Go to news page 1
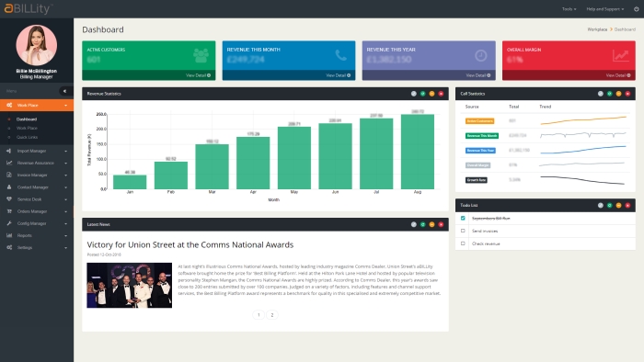Viewport: 644px width, 362px height. pyautogui.click(x=259, y=315)
